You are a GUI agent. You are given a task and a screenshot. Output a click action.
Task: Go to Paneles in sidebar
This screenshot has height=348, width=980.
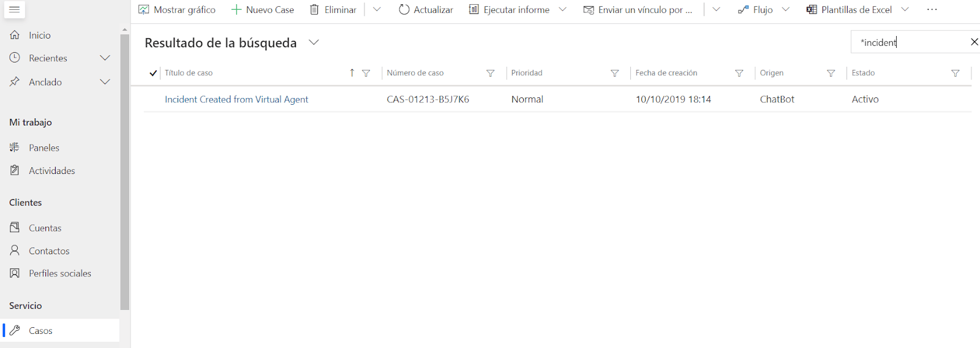(43, 148)
